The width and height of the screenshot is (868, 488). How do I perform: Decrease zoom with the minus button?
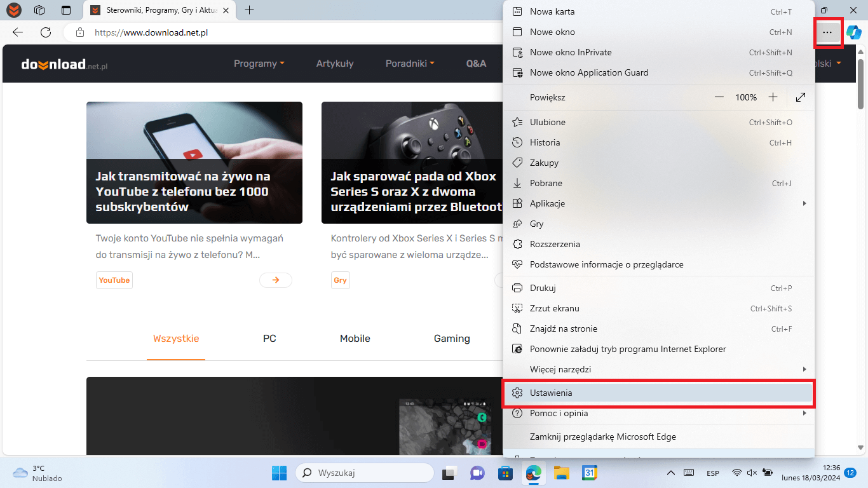pos(719,97)
